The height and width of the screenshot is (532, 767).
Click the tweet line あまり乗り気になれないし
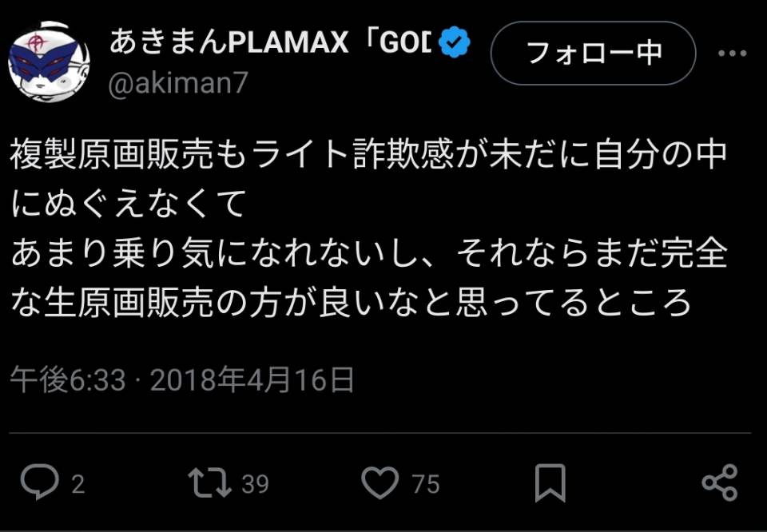tap(368, 254)
